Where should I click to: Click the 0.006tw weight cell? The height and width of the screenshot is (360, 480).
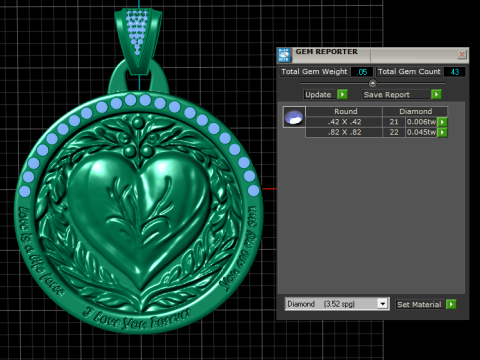point(421,122)
